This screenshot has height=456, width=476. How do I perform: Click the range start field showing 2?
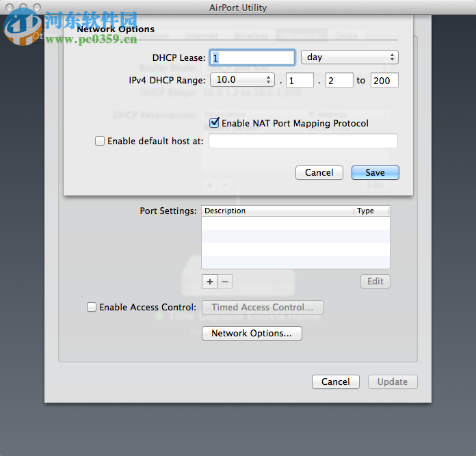339,81
